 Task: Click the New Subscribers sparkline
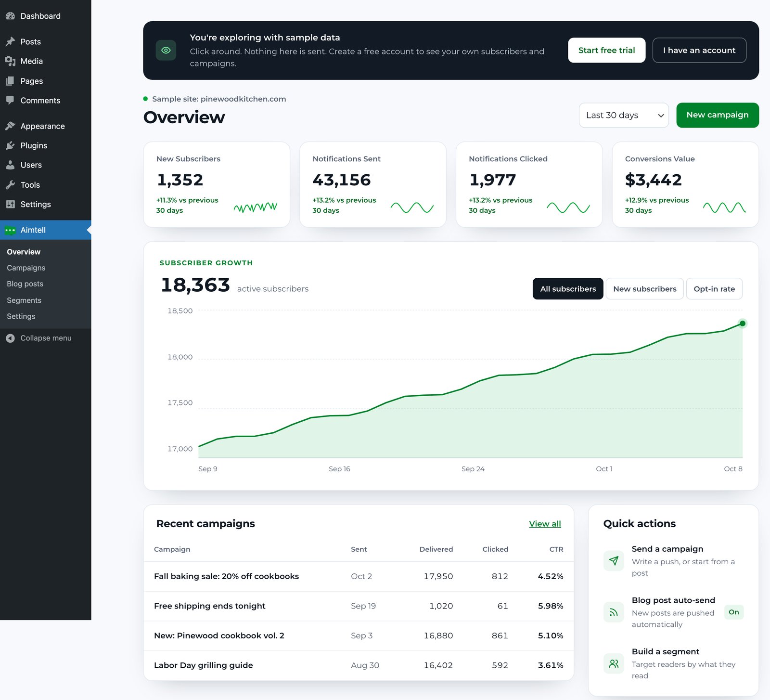(x=256, y=207)
